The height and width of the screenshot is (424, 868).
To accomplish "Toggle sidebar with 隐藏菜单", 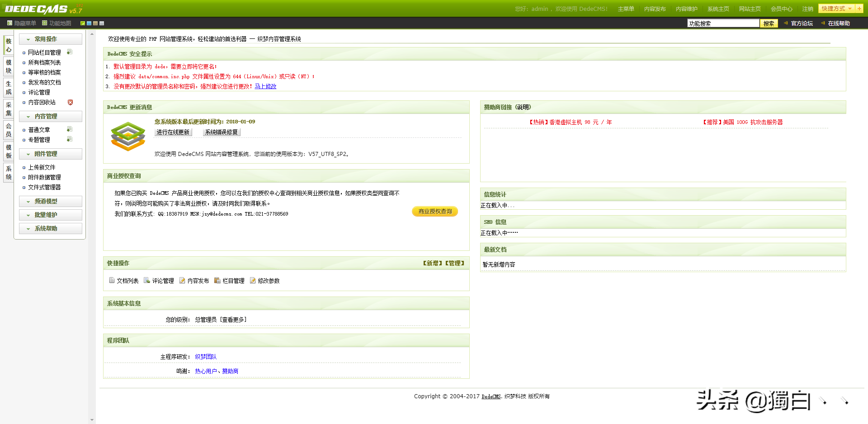I will tap(21, 23).
